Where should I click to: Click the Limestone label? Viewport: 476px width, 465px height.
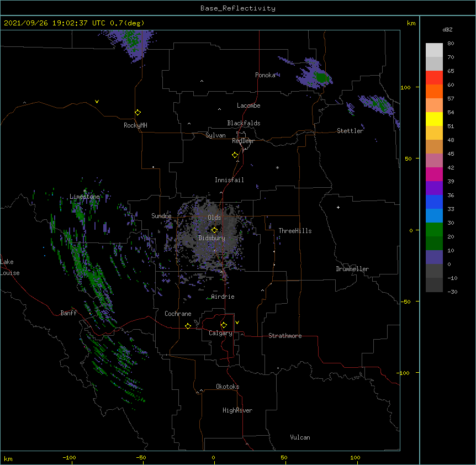pyautogui.click(x=84, y=197)
